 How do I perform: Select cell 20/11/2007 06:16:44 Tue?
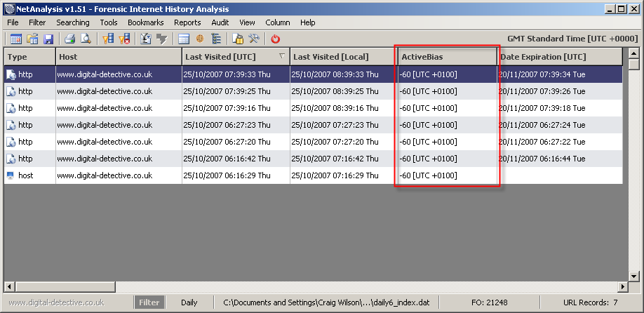[560, 159]
